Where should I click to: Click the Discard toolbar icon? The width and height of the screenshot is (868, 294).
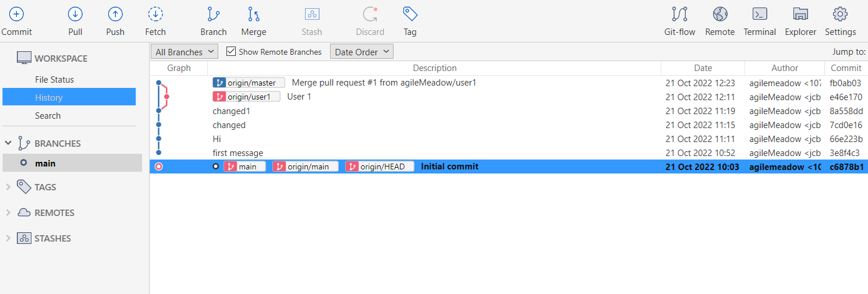[370, 14]
